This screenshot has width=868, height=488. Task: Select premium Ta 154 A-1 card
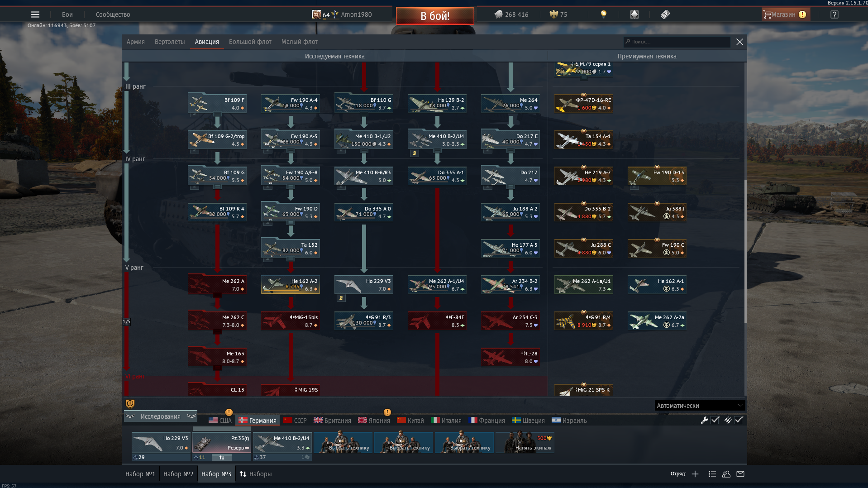pyautogui.click(x=584, y=140)
